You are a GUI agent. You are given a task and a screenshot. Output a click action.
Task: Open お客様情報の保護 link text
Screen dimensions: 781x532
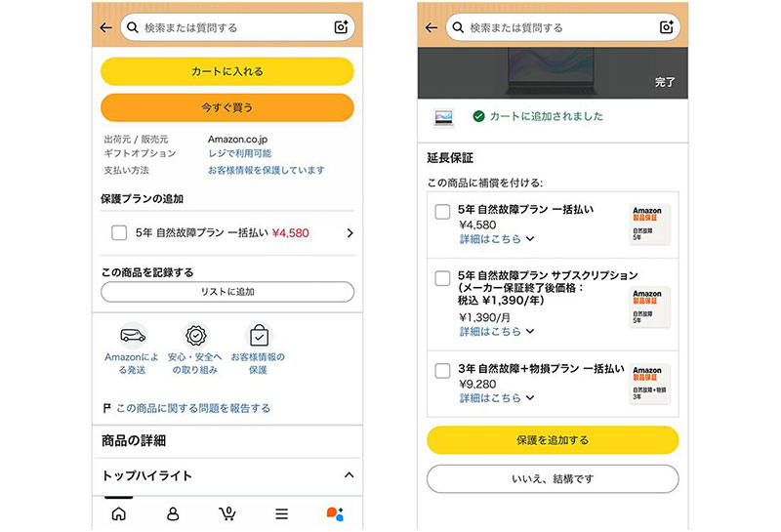pyautogui.click(x=258, y=364)
